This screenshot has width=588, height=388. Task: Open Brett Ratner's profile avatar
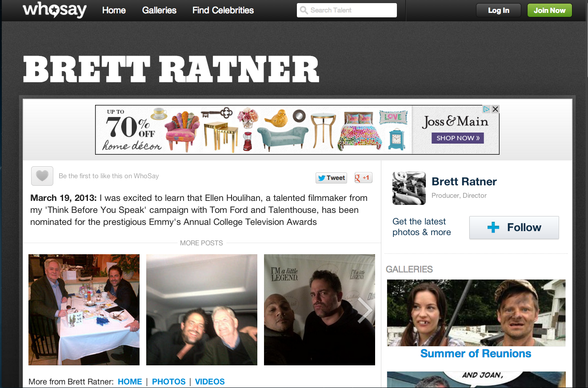click(x=409, y=188)
